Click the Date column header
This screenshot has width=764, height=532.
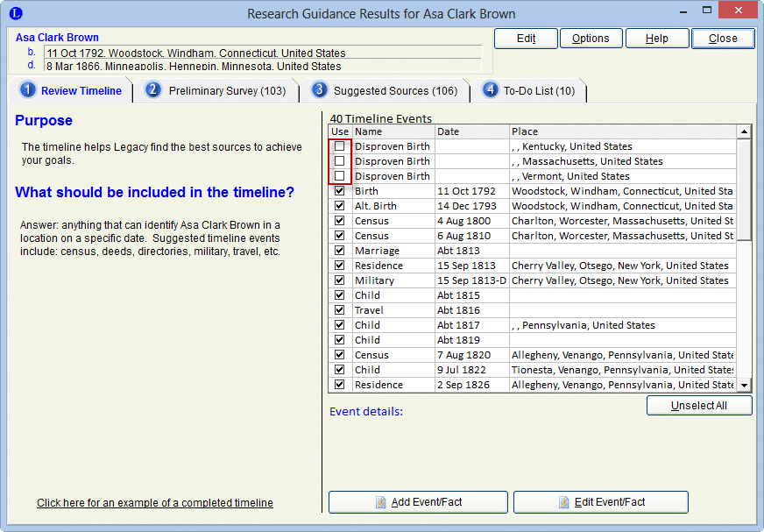click(x=471, y=131)
